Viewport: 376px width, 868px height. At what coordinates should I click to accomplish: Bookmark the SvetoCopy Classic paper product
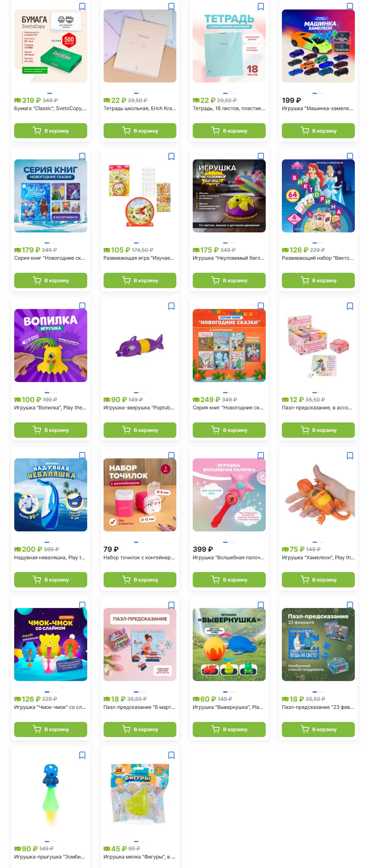click(82, 6)
